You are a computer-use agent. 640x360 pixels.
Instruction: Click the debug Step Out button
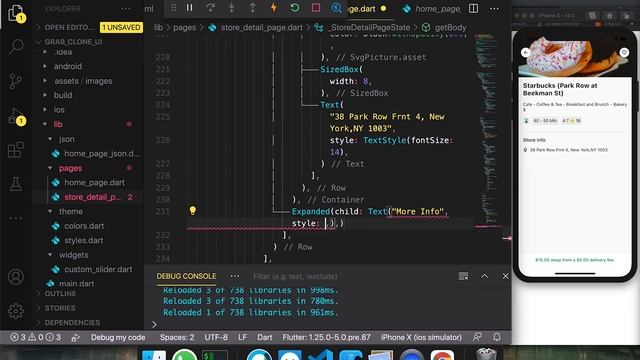(253, 8)
